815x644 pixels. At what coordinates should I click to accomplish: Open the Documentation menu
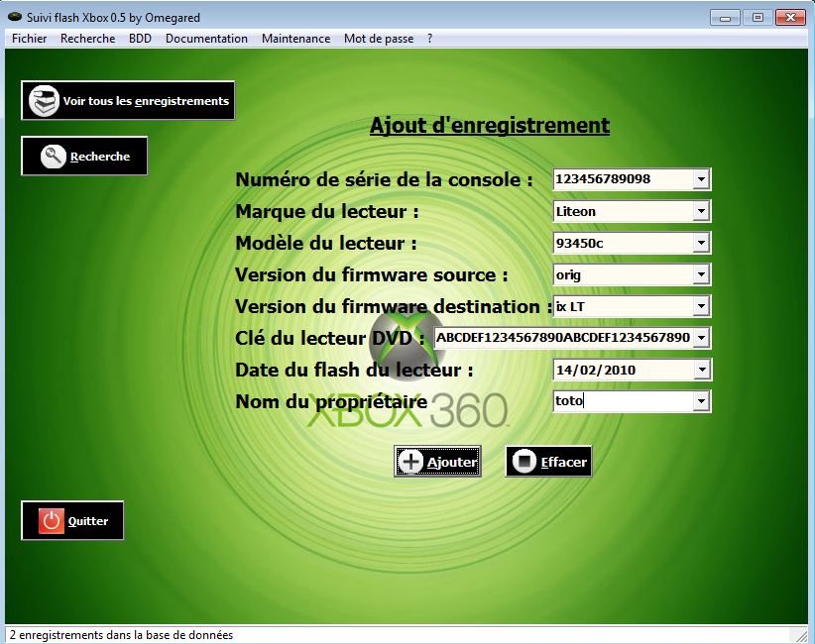tap(206, 39)
